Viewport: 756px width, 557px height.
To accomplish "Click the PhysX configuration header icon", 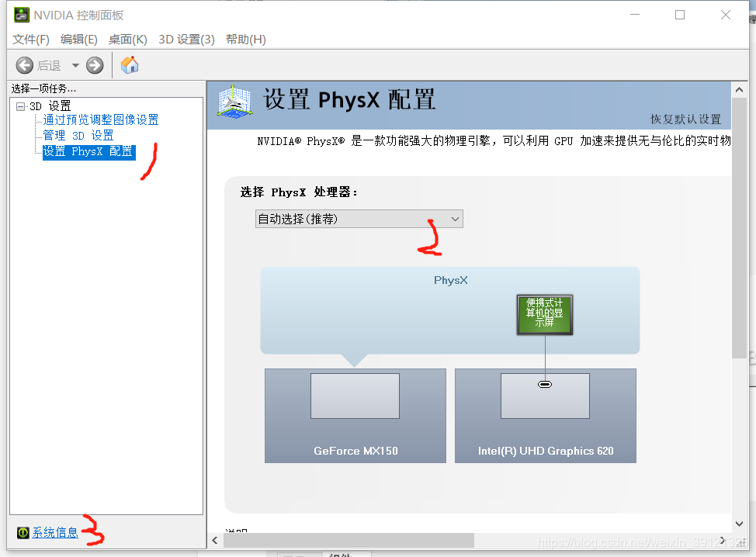I will point(234,101).
